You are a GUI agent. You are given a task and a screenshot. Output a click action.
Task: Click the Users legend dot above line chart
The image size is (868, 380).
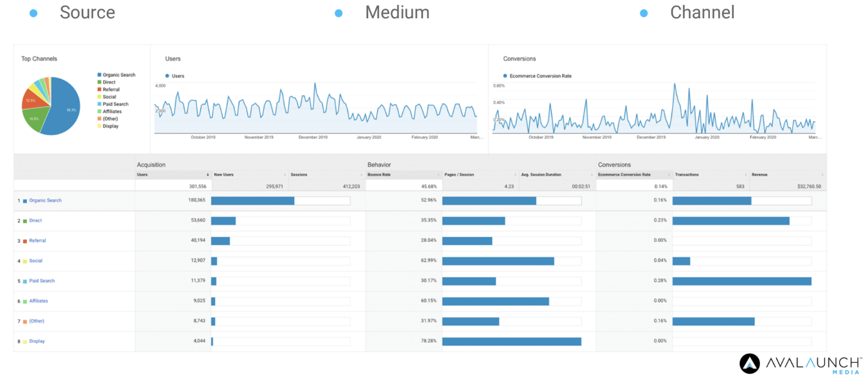click(x=167, y=76)
